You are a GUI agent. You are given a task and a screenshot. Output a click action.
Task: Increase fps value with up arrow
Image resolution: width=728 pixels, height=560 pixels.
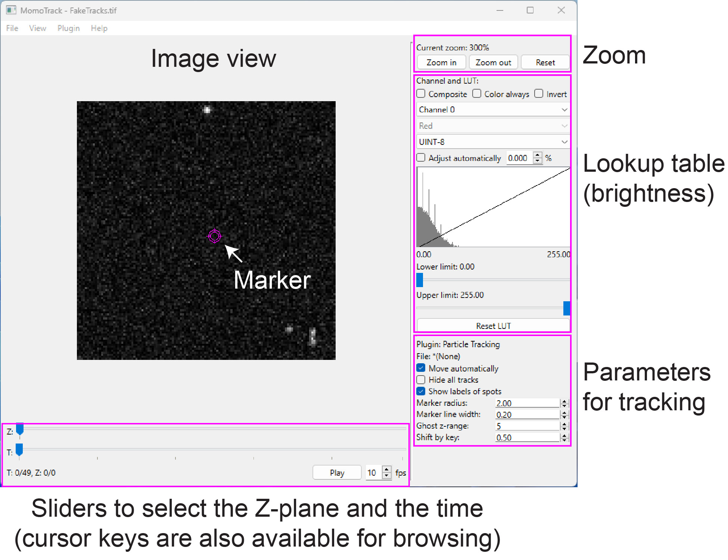pos(387,470)
